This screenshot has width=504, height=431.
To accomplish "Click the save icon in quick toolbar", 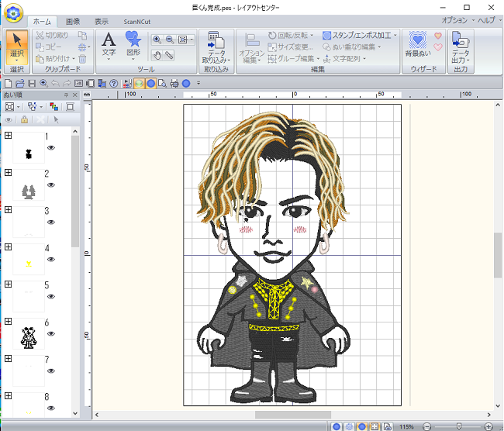I will [31, 83].
